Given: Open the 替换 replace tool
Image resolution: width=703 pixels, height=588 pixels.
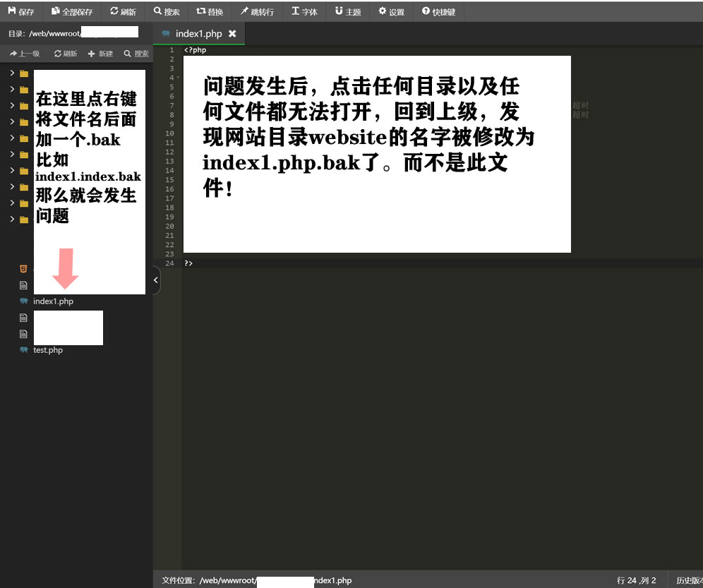Looking at the screenshot, I should click(210, 12).
